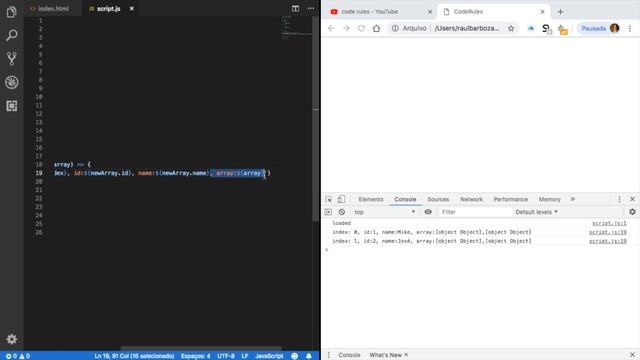Select an element to inspect in DevTools
Viewport: 640px width, 360px height.
click(x=329, y=199)
